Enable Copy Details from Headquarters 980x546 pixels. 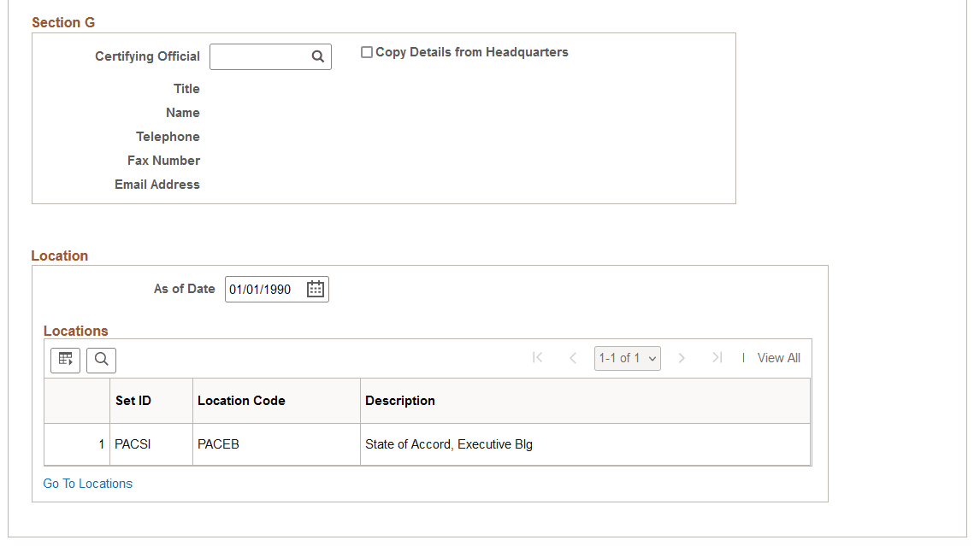367,51
